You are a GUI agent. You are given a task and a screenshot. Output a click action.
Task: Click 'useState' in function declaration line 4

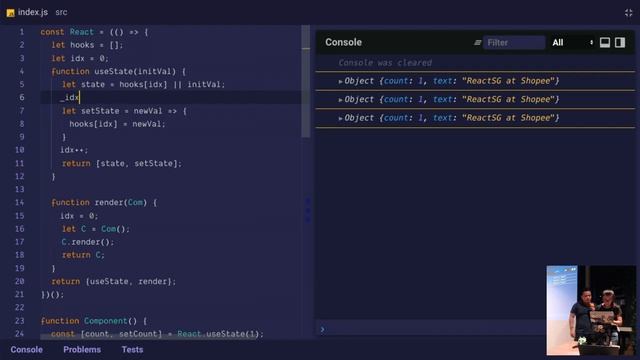pos(113,71)
